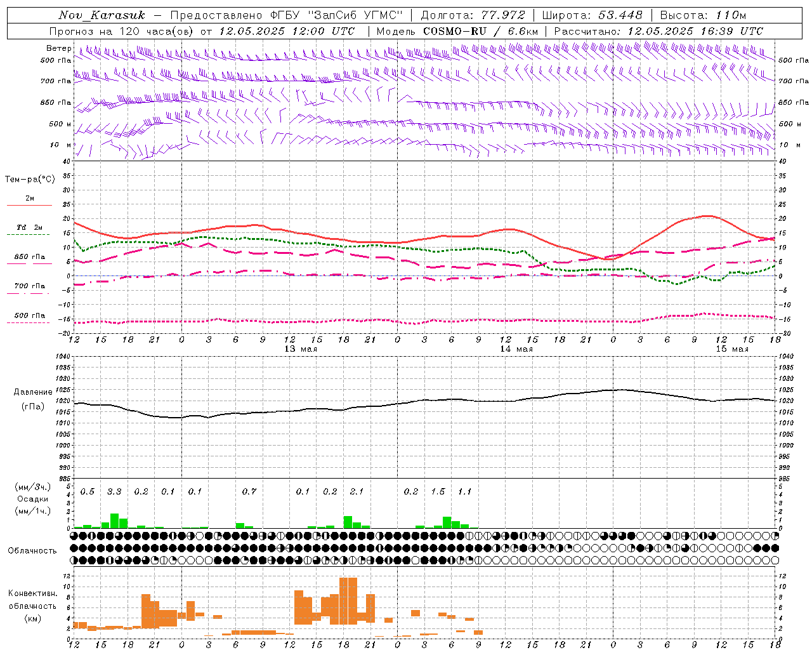Click the Осадки precipitation label

pos(32,499)
